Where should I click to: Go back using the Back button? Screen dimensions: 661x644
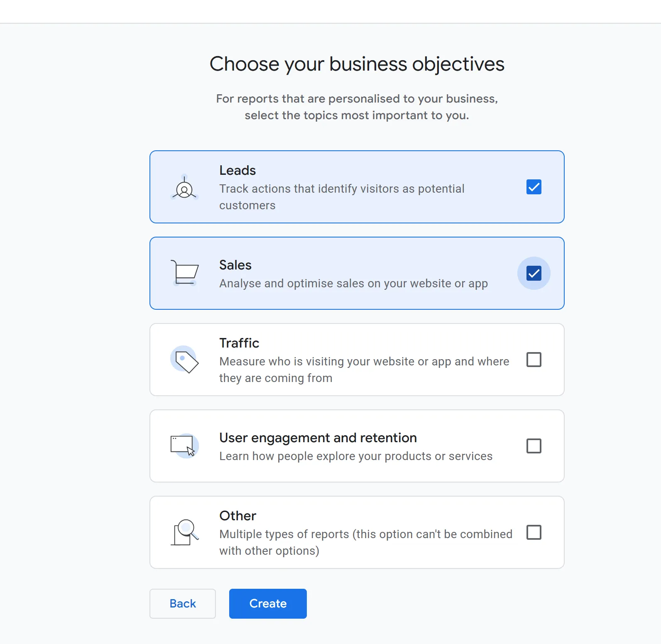click(x=183, y=603)
